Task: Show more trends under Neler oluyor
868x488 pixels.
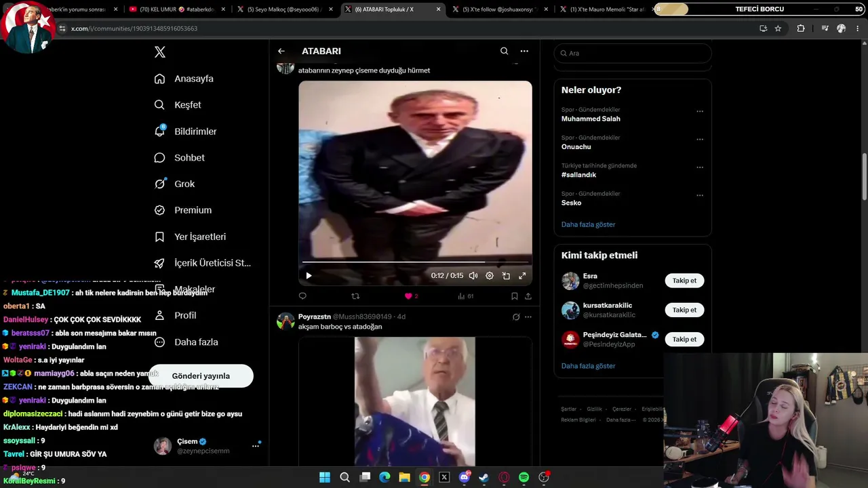Action: (589, 224)
